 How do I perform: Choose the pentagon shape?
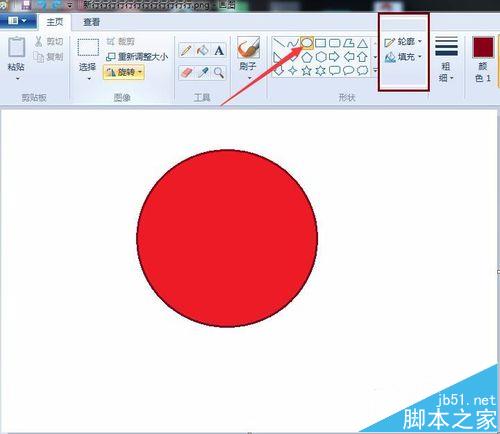tap(306, 57)
